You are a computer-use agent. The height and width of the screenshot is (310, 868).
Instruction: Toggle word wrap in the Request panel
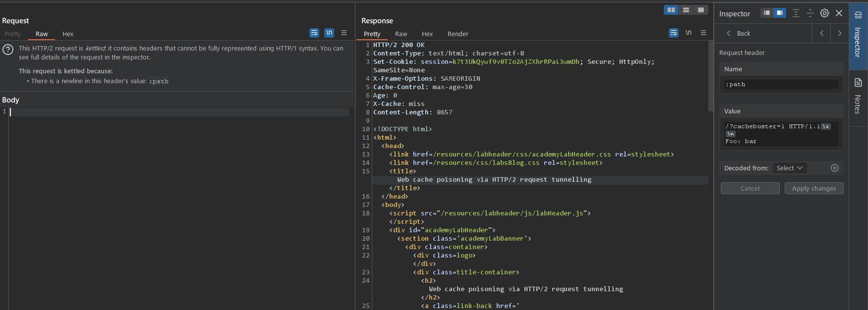pos(314,33)
